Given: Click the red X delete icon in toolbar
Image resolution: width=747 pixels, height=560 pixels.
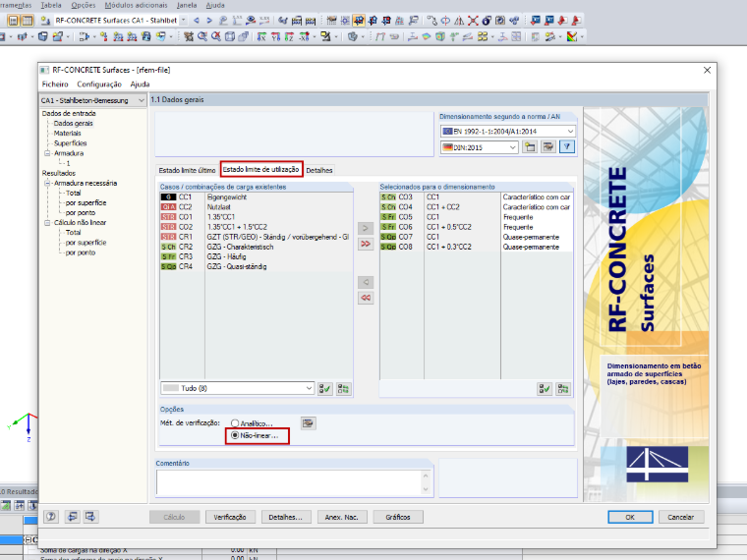Looking at the screenshot, I should tap(473, 21).
